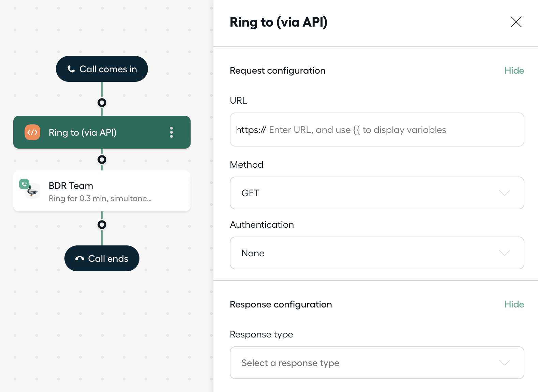The width and height of the screenshot is (538, 392).
Task: Expand the Authentication dropdown set to None
Action: (377, 253)
